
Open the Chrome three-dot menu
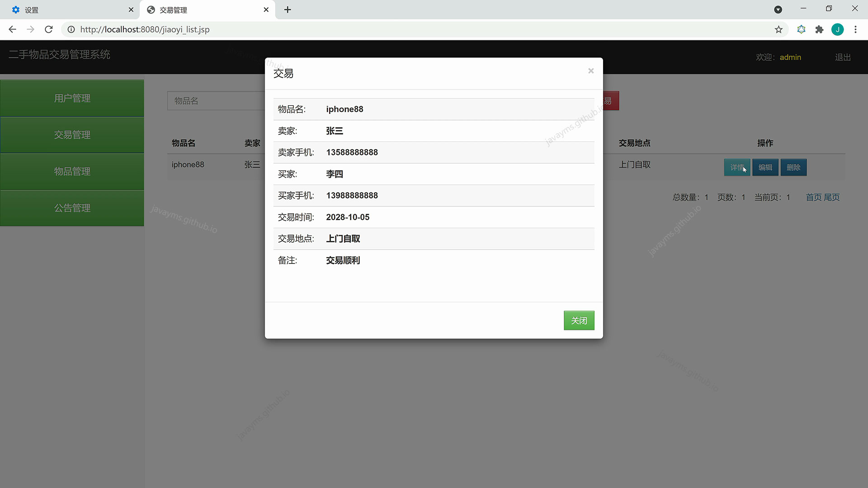tap(855, 29)
